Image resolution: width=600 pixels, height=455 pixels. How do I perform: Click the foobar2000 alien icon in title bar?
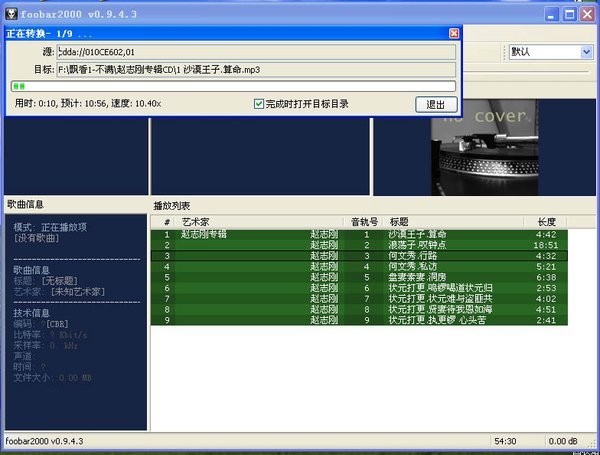11,14
